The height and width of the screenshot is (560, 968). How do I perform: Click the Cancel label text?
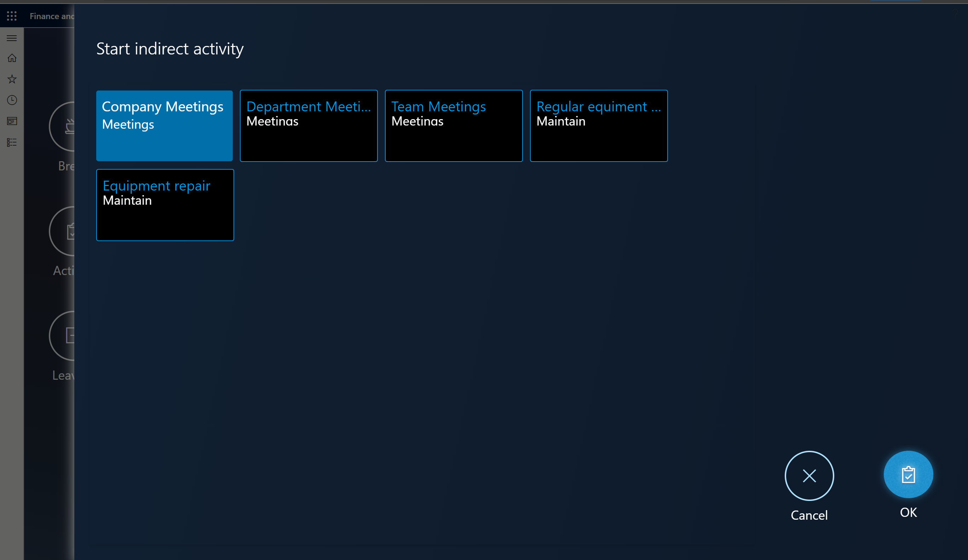809,515
